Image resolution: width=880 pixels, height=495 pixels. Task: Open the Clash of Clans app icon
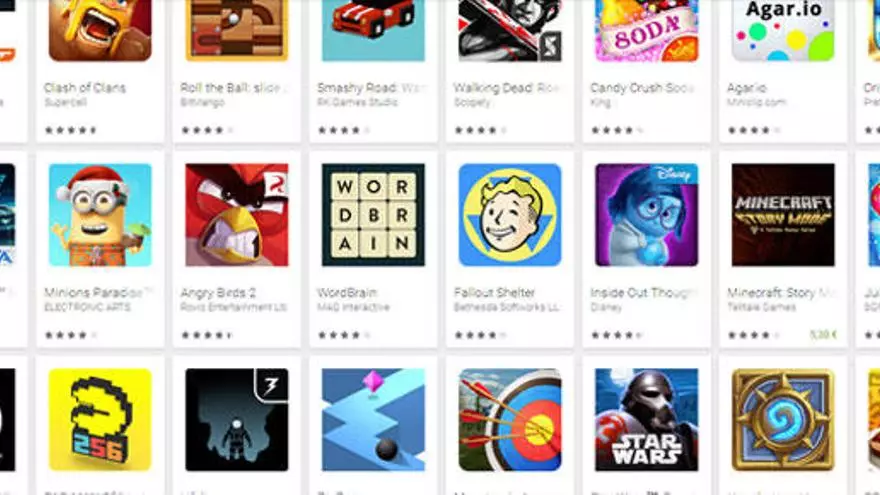click(100, 30)
